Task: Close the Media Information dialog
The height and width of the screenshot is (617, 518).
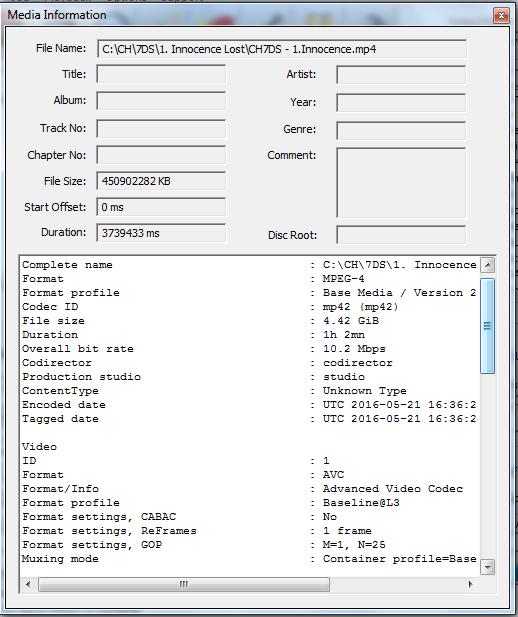Action: (501, 15)
